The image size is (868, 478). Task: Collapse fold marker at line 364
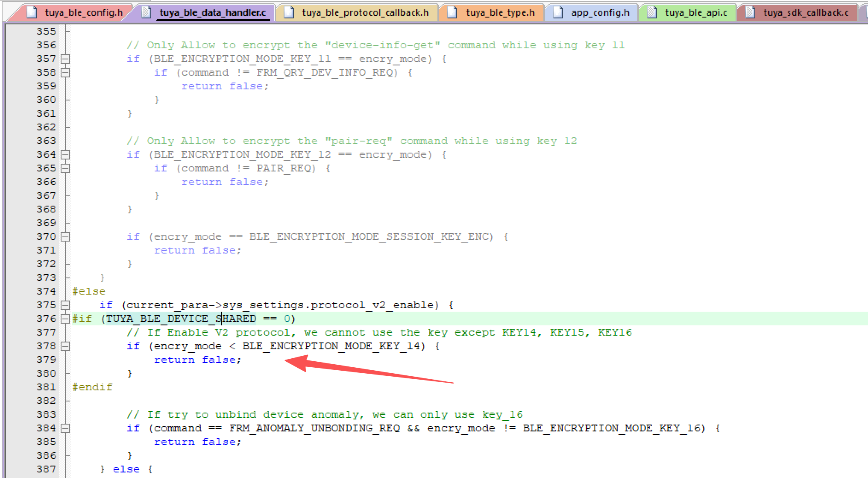point(65,155)
